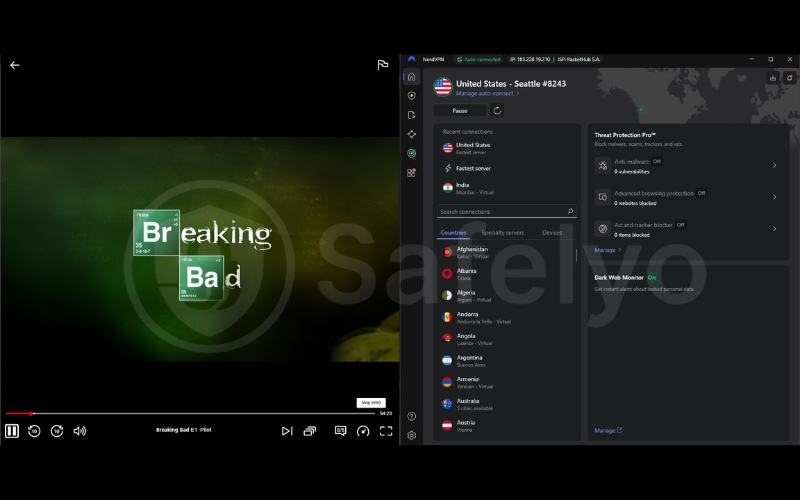Click the Anti-malware bug icon
The image size is (800, 500).
click(603, 165)
